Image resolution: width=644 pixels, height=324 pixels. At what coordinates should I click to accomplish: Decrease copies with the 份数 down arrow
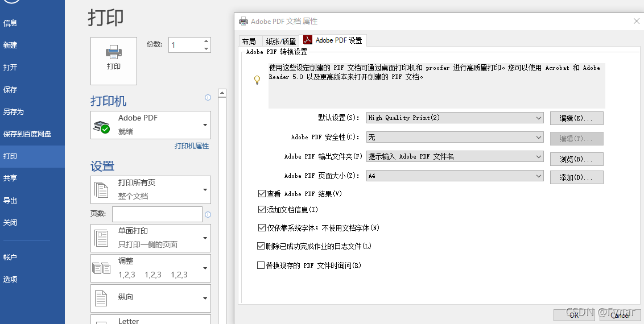[x=206, y=49]
